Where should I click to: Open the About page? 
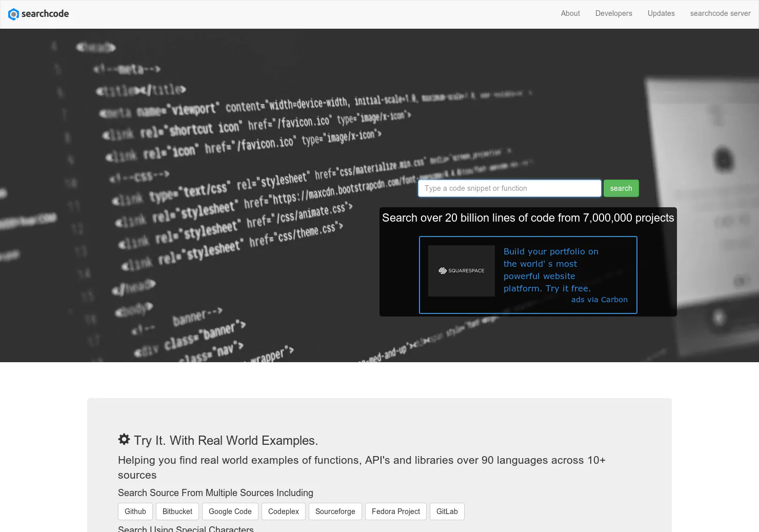570,13
